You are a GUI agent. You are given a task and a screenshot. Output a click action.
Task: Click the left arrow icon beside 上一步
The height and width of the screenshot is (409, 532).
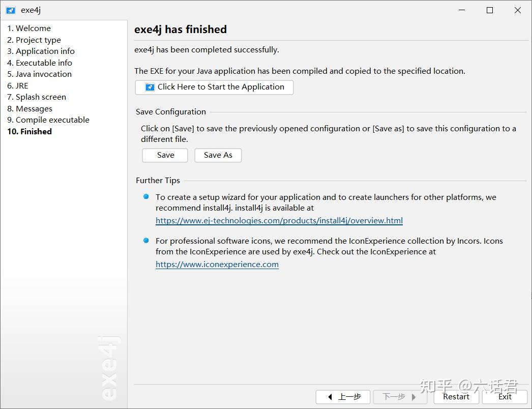point(330,397)
